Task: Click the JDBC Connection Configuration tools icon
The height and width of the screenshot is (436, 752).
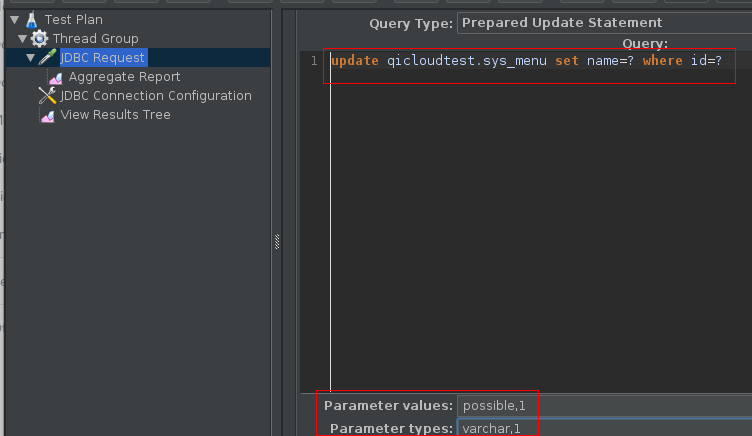Action: [x=47, y=95]
